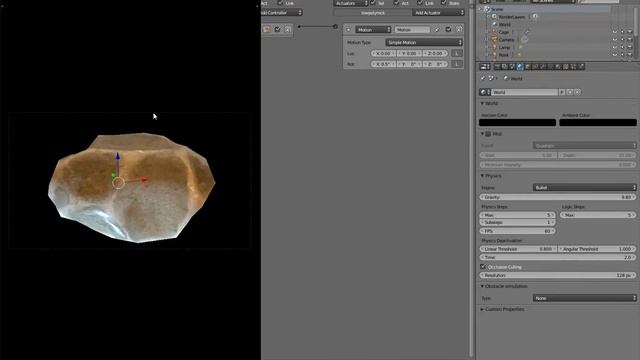The width and height of the screenshot is (640, 360).
Task: Open the Obstacle simulation Type dropdown
Action: (x=584, y=298)
